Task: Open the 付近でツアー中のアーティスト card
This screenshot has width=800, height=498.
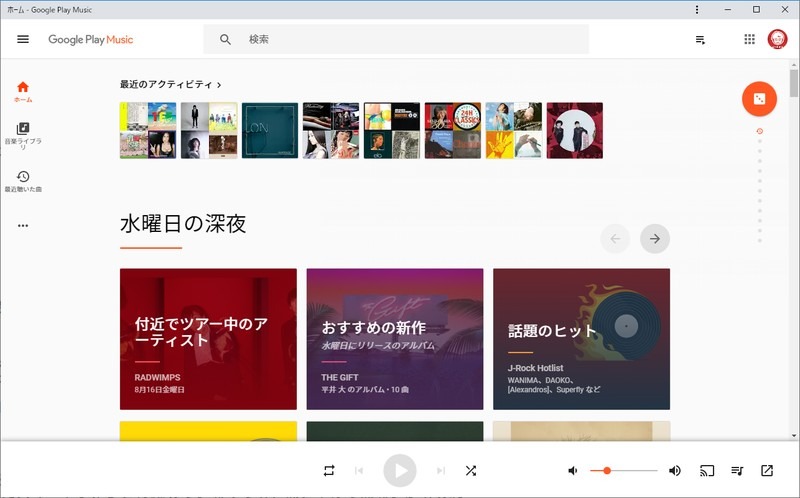Action: tap(208, 339)
